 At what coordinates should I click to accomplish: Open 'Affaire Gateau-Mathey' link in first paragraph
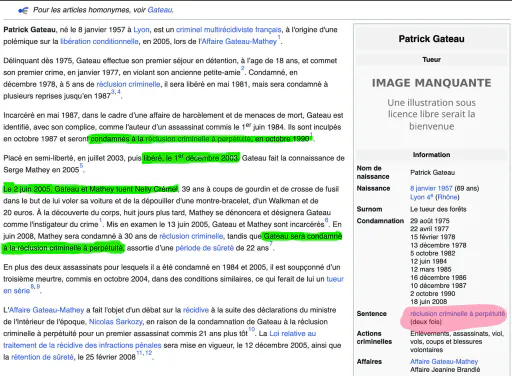pyautogui.click(x=239, y=41)
